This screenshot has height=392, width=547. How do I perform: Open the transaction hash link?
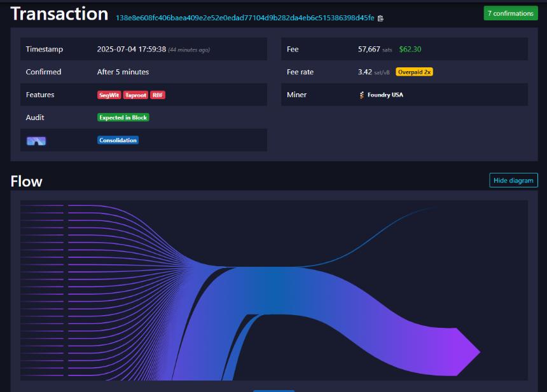[x=245, y=18]
